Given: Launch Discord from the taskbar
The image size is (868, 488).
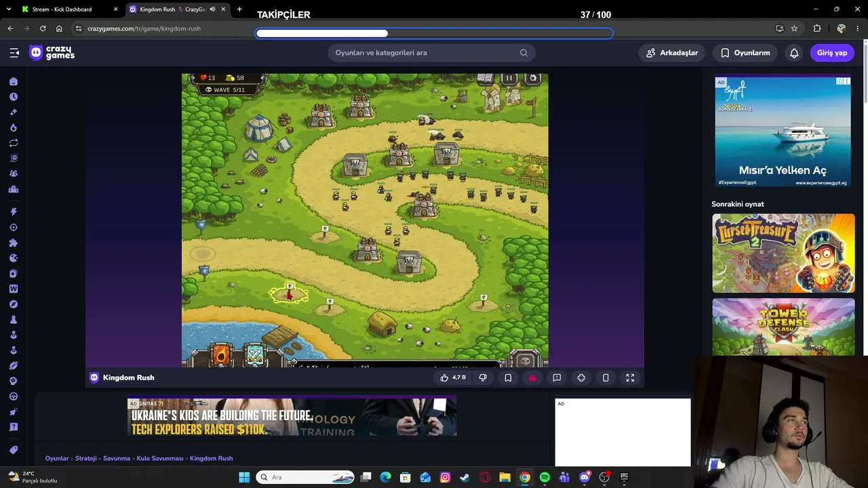Looking at the screenshot, I should point(585,477).
